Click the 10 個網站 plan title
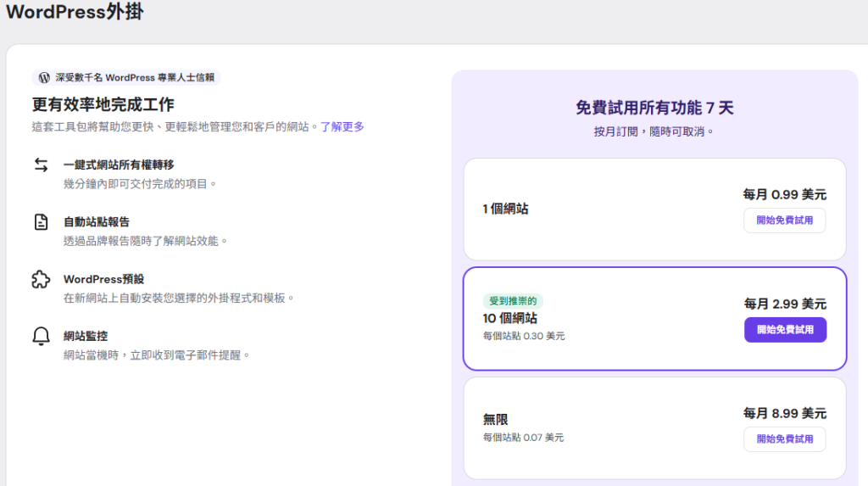The height and width of the screenshot is (486, 868). click(509, 318)
